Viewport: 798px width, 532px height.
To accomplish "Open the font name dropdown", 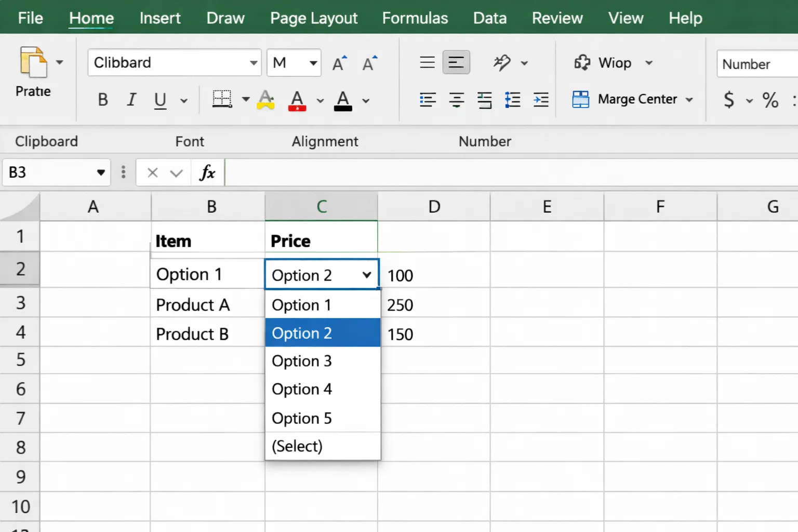I will [254, 62].
